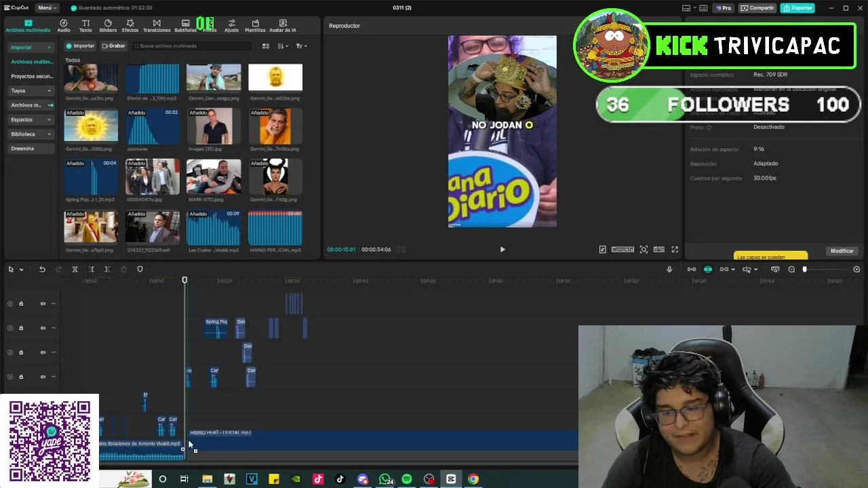
Task: Click the timeline zoom-in plus icon
Action: coord(856,269)
